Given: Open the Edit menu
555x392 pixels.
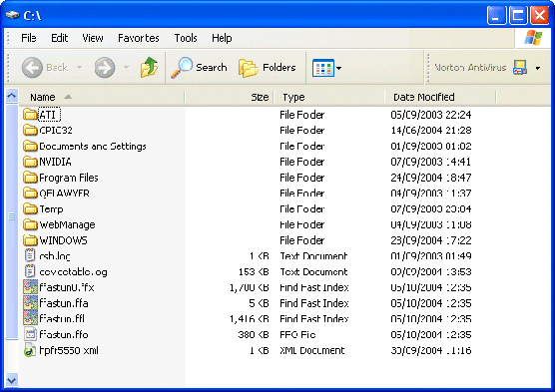Looking at the screenshot, I should coord(59,38).
